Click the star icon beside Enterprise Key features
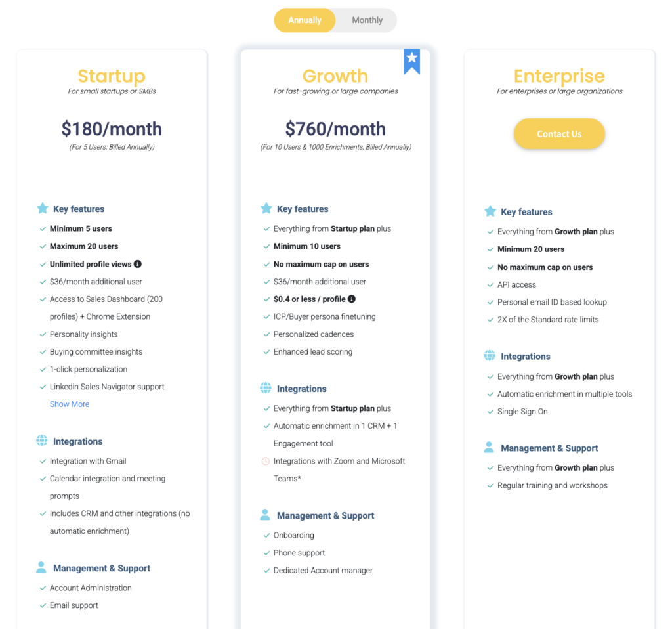672x629 pixels. click(x=490, y=211)
